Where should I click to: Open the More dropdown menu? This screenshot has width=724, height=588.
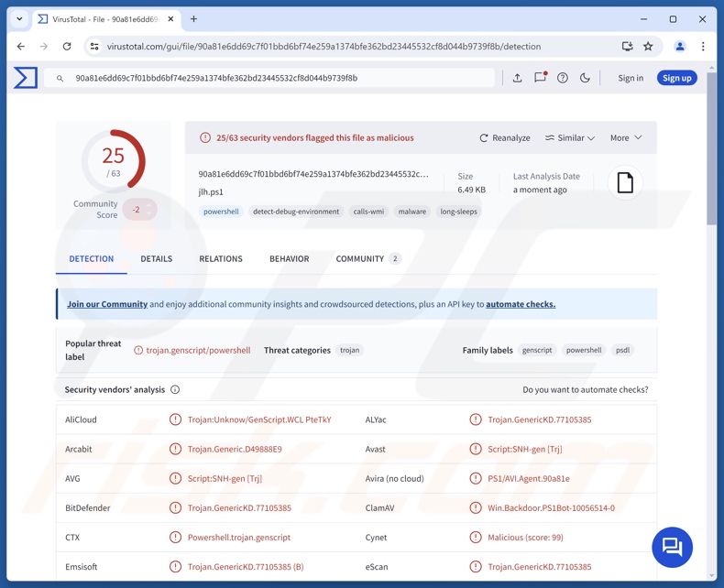626,137
